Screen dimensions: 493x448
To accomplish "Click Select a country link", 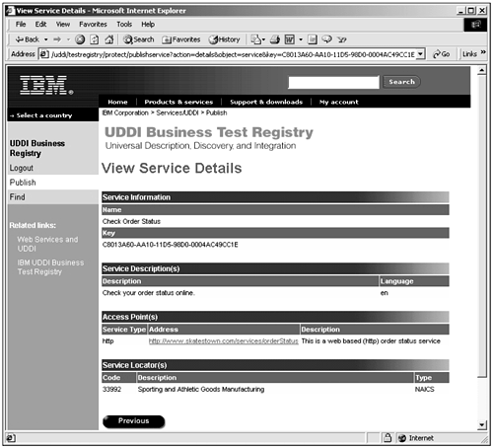I will [41, 115].
